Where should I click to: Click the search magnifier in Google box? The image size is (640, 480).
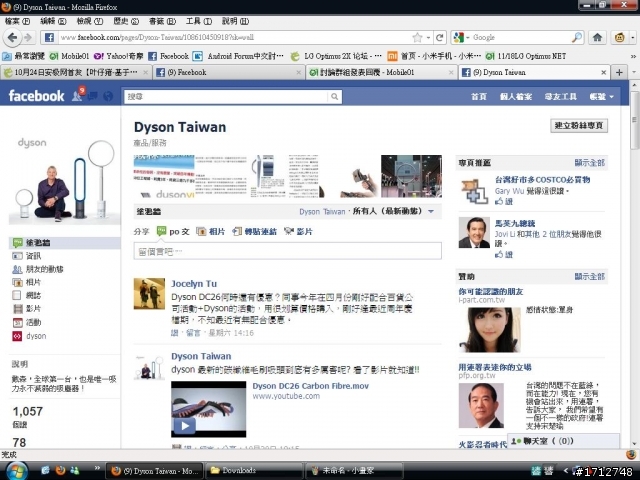577,37
